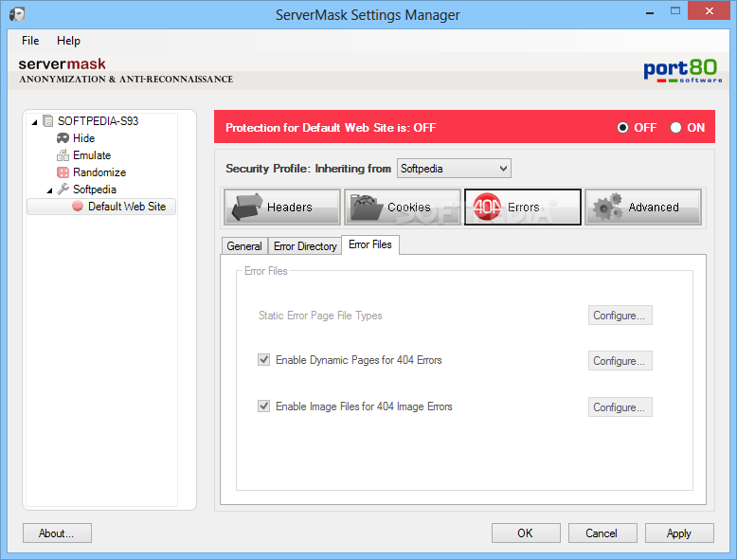The width and height of the screenshot is (737, 560).
Task: Open the Advanced settings section
Action: coord(643,207)
